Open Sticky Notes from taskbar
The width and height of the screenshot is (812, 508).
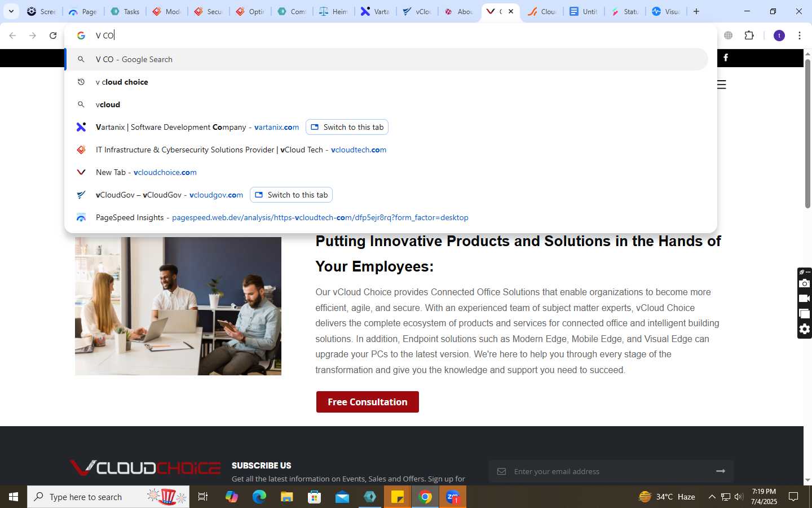(398, 497)
